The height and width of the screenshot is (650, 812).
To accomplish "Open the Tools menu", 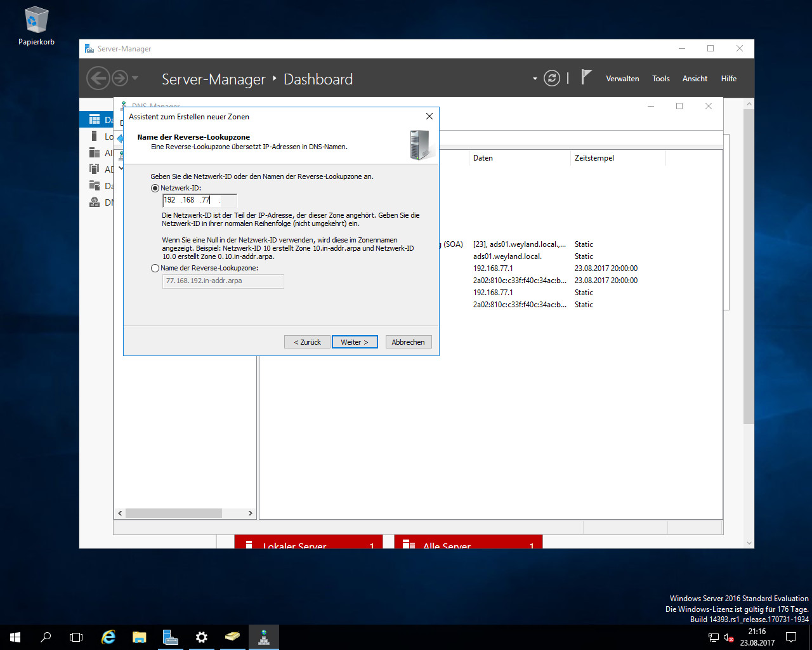I will 660,79.
